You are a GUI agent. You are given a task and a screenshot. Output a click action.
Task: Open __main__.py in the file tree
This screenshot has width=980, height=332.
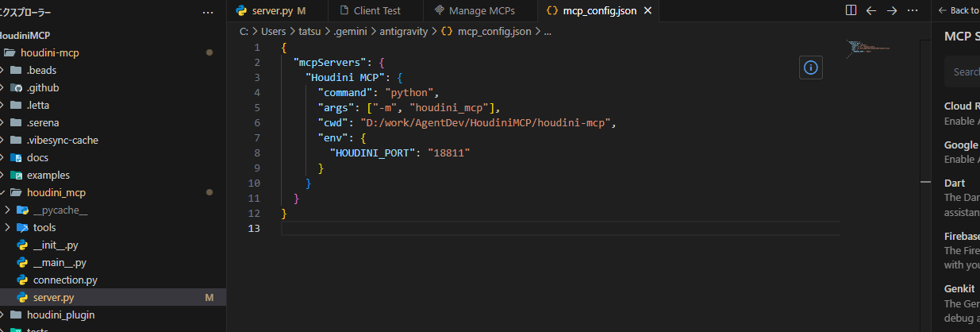coord(60,263)
